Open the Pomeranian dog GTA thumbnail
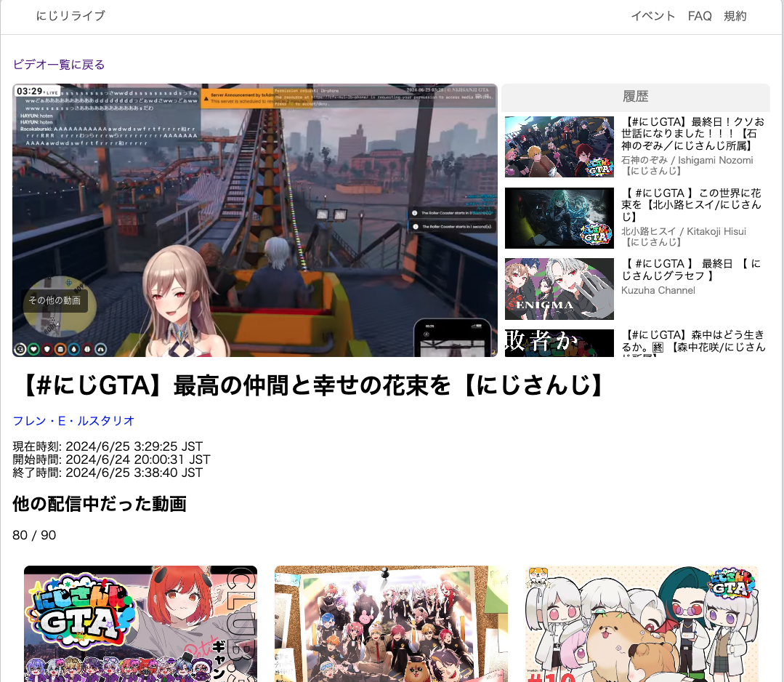 (x=642, y=623)
